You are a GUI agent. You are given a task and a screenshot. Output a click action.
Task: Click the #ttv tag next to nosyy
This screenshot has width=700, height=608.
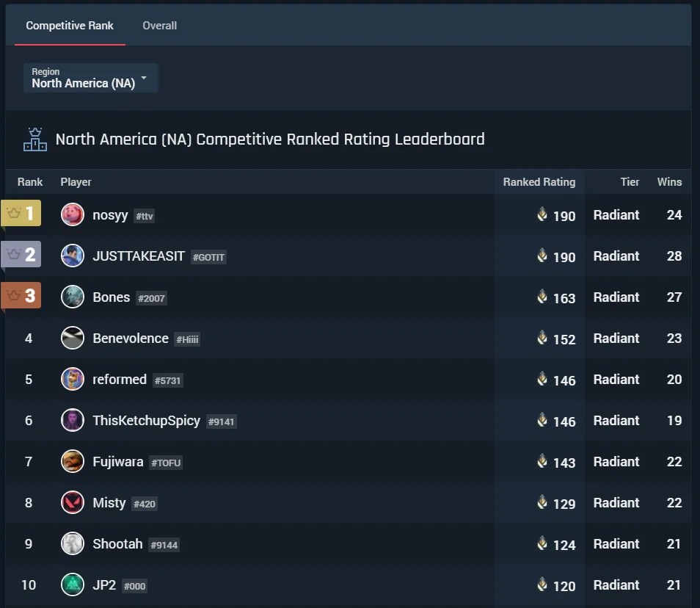tap(145, 216)
